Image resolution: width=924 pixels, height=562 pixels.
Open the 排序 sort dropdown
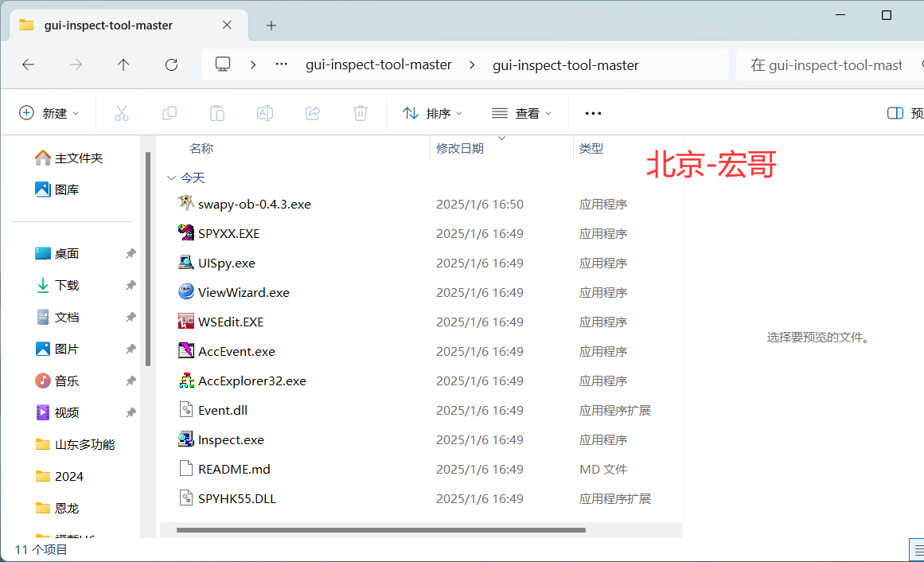coord(432,113)
